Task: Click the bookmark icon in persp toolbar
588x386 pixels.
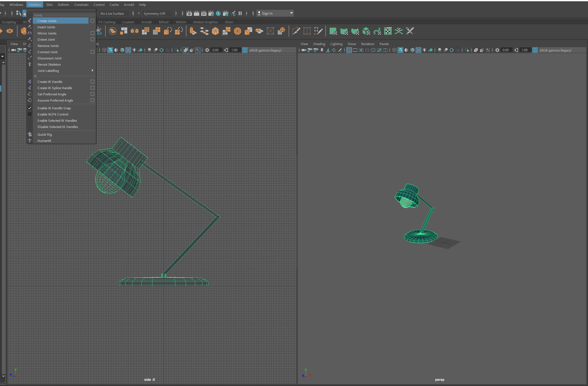Action: click(x=322, y=50)
